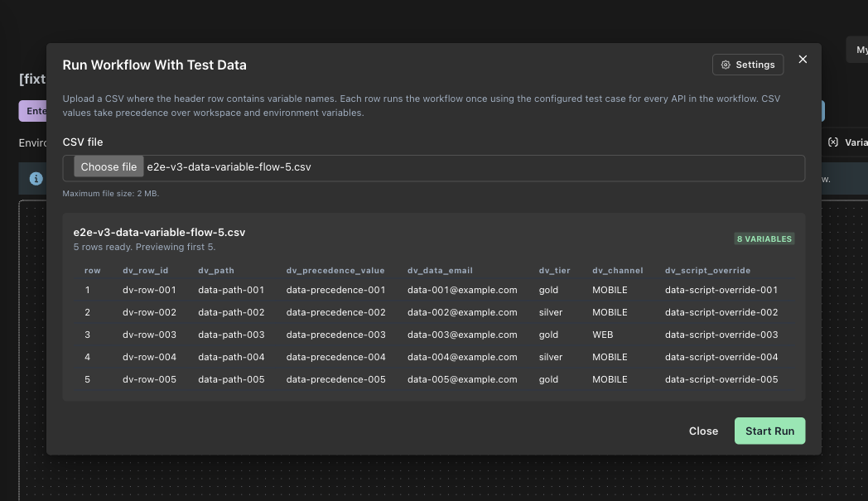Click the Close text button
The image size is (868, 501).
pyautogui.click(x=703, y=431)
